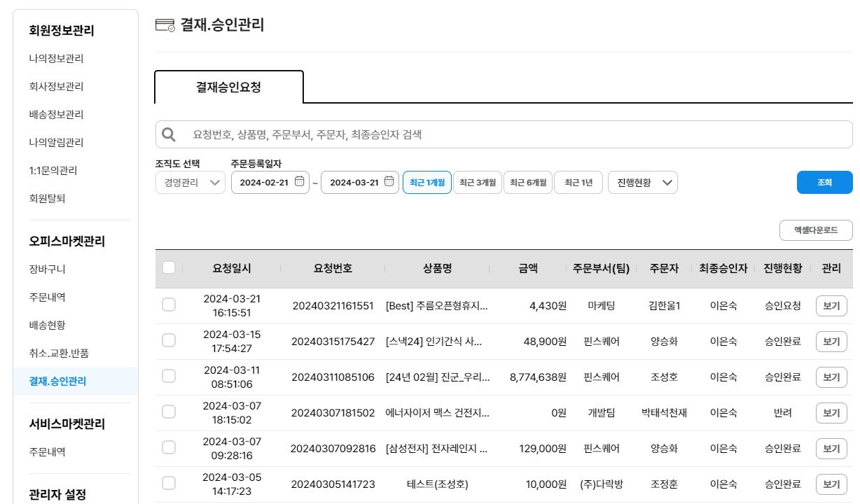Open the 진행현황 status dropdown
This screenshot has width=860, height=504.
642,183
